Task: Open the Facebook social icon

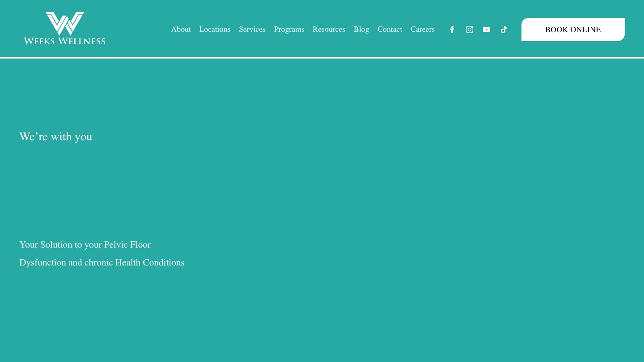Action: (x=452, y=29)
